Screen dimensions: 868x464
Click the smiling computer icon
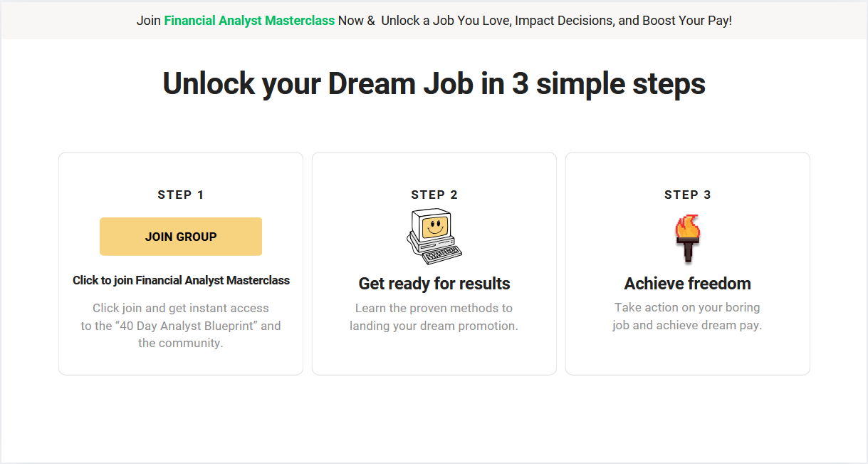point(434,236)
